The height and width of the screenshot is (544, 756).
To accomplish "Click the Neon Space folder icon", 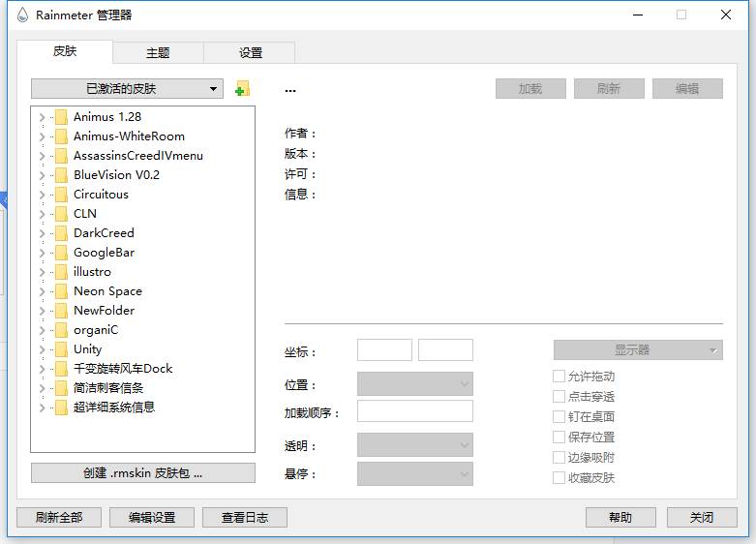I will (x=61, y=291).
